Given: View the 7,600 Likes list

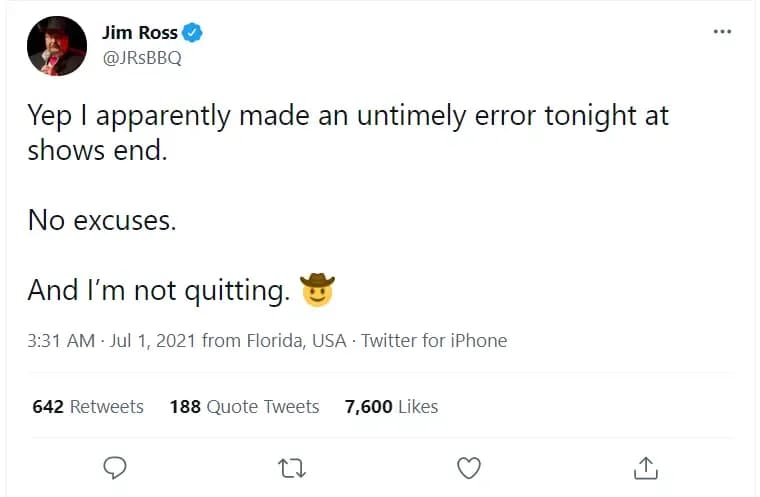Looking at the screenshot, I should (391, 406).
